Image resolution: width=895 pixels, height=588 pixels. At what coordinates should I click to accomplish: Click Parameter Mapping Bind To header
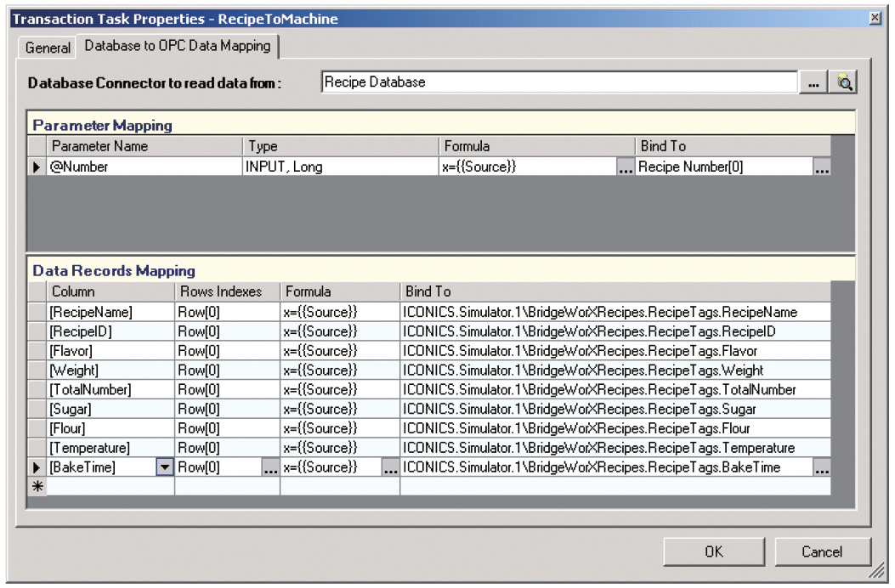(x=733, y=146)
